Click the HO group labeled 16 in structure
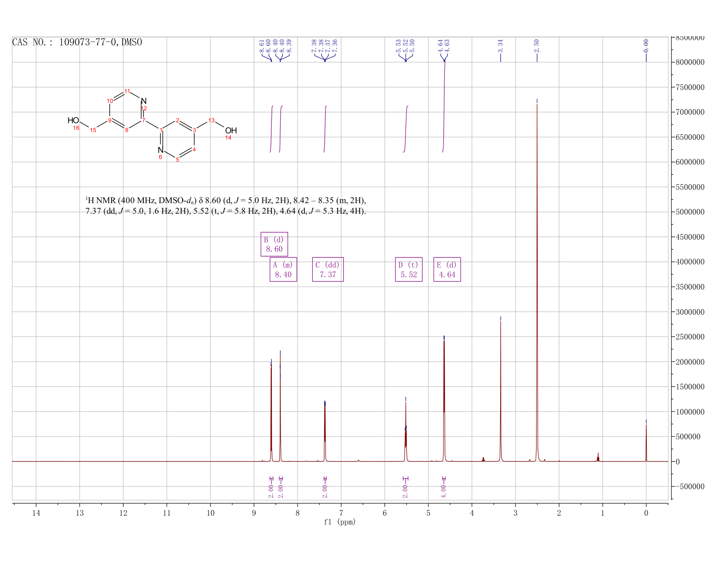The height and width of the screenshot is (563, 728). (73, 121)
